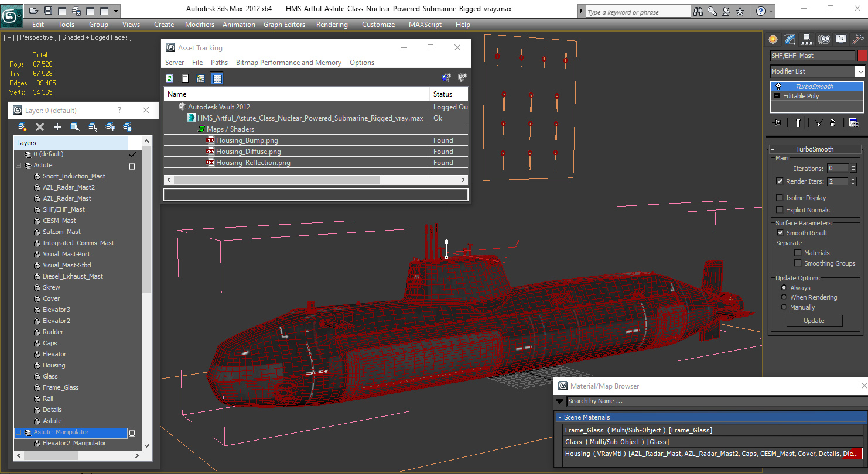868x474 pixels.
Task: Open the Rendering menu
Action: point(332,25)
